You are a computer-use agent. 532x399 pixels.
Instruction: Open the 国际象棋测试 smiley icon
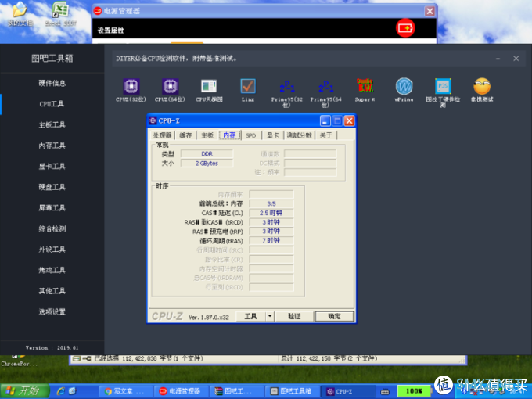(482, 86)
